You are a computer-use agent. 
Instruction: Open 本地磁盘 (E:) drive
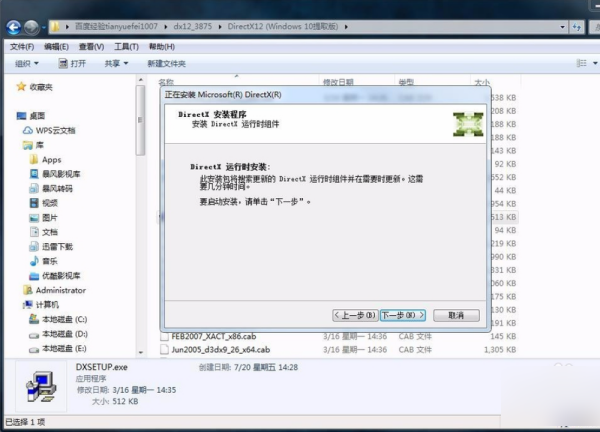[64, 349]
